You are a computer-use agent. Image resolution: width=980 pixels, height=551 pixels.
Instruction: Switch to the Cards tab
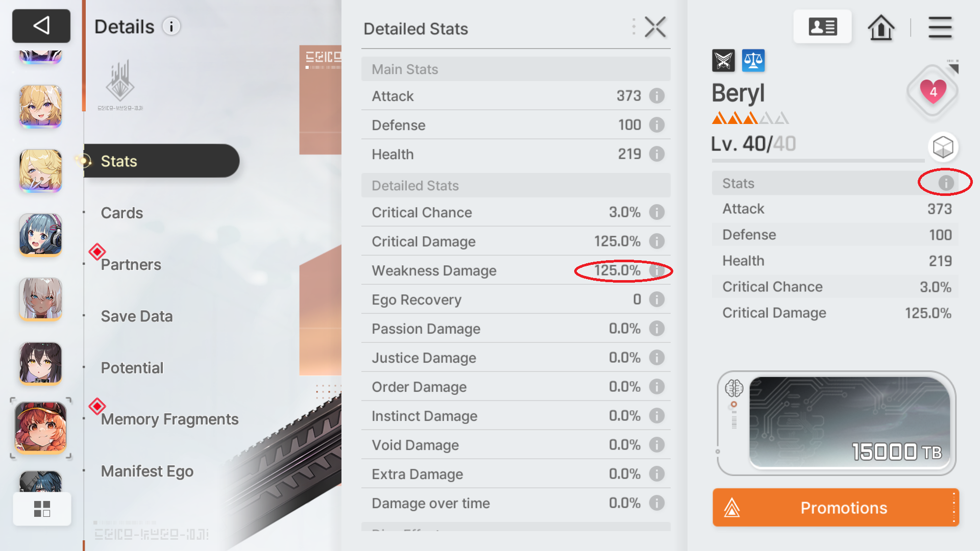click(x=122, y=213)
